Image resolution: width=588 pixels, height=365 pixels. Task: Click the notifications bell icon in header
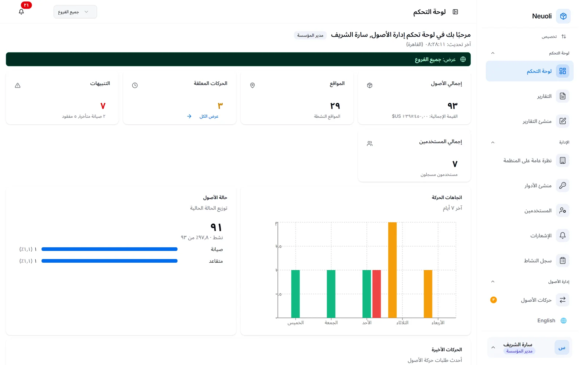point(21,12)
